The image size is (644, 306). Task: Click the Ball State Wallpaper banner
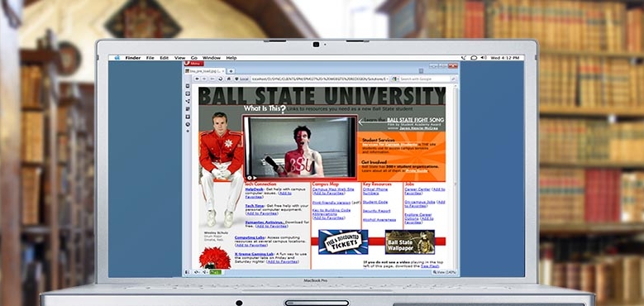pos(410,242)
